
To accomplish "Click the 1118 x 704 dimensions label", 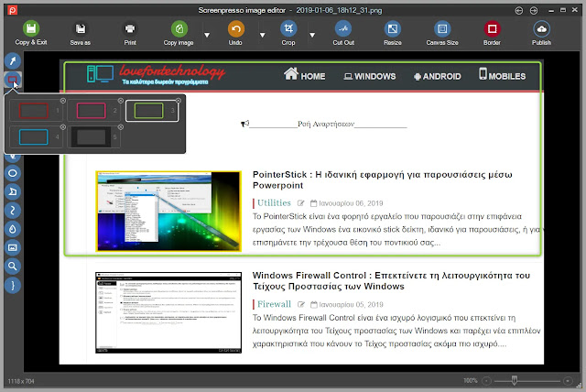I will click(x=21, y=381).
